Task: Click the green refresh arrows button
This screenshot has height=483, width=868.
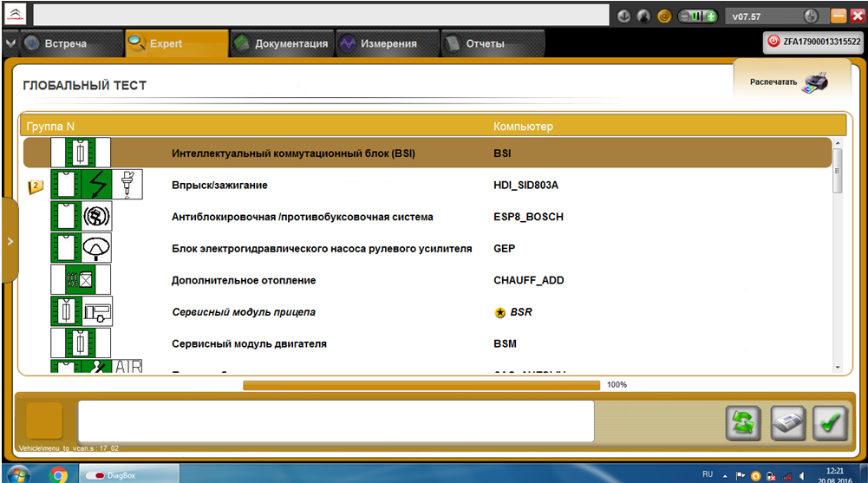Action: [743, 423]
